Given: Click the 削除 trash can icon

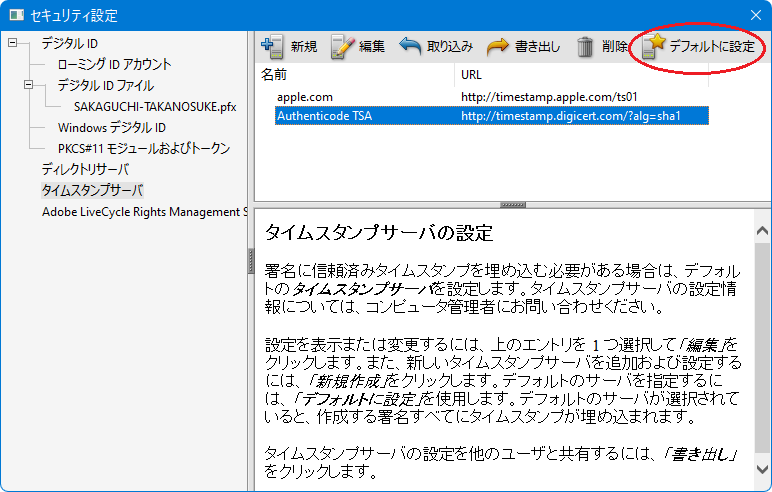Looking at the screenshot, I should (587, 46).
